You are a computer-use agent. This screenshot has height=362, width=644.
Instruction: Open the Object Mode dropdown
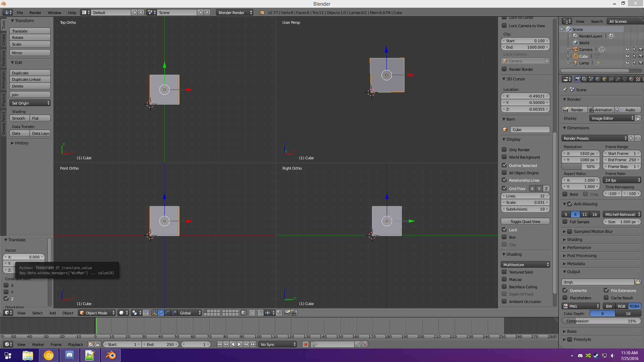pos(97,313)
